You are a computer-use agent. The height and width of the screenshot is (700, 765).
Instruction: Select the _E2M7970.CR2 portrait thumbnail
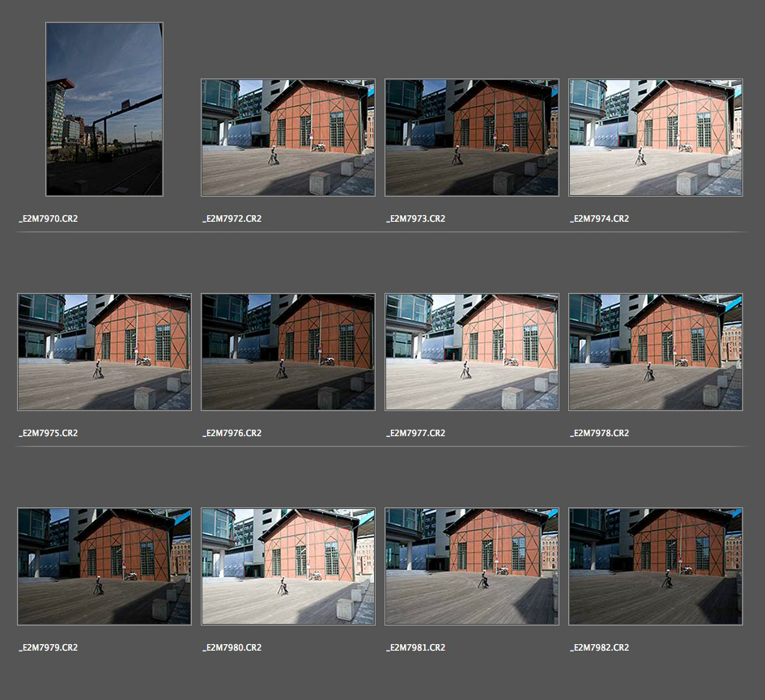click(x=104, y=109)
